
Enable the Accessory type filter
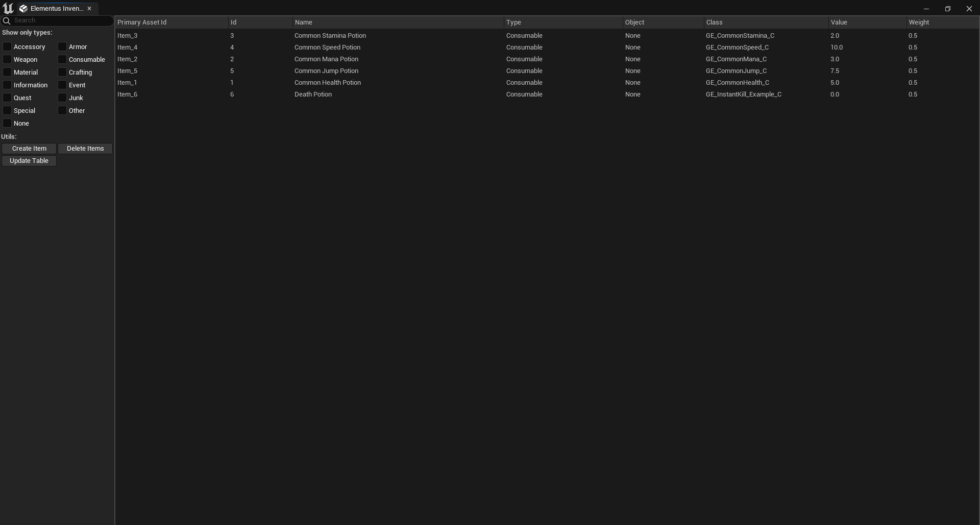pyautogui.click(x=7, y=46)
